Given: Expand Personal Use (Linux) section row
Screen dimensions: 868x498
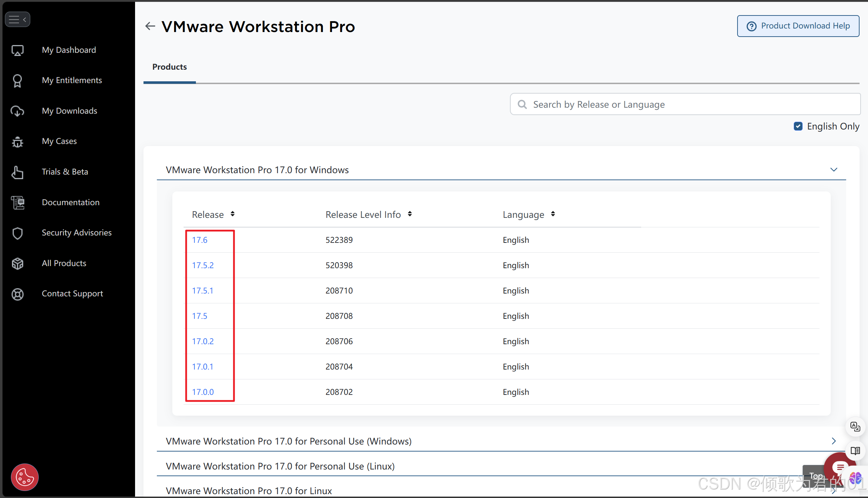Looking at the screenshot, I should pyautogui.click(x=280, y=466).
